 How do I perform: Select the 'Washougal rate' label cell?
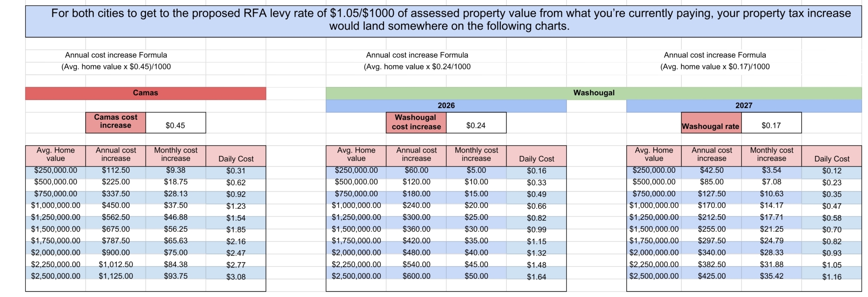(711, 122)
